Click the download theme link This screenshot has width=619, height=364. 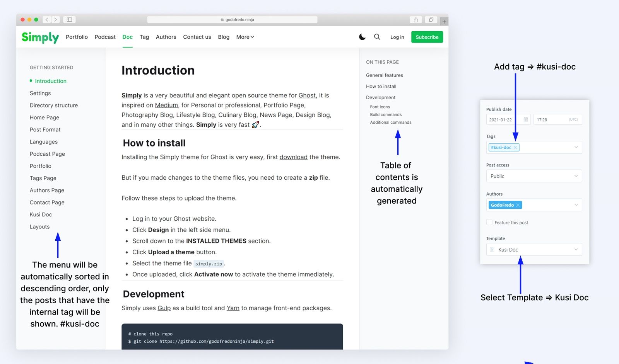pyautogui.click(x=294, y=157)
